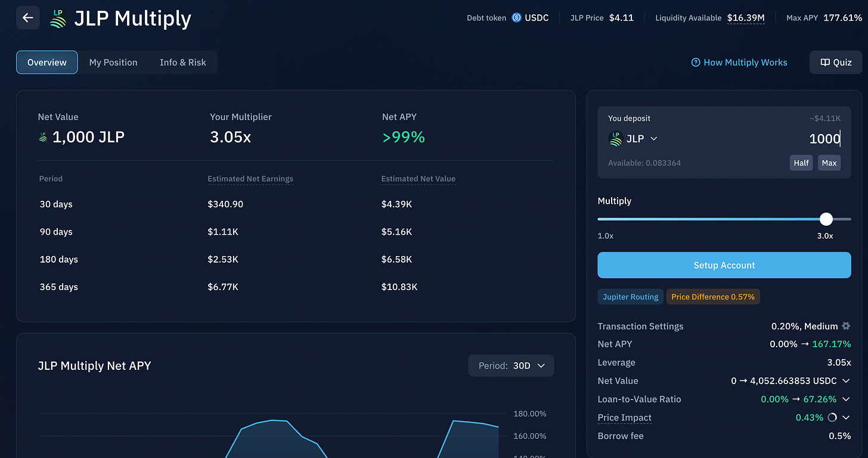Click the 180.00% chart axis label

530,413
